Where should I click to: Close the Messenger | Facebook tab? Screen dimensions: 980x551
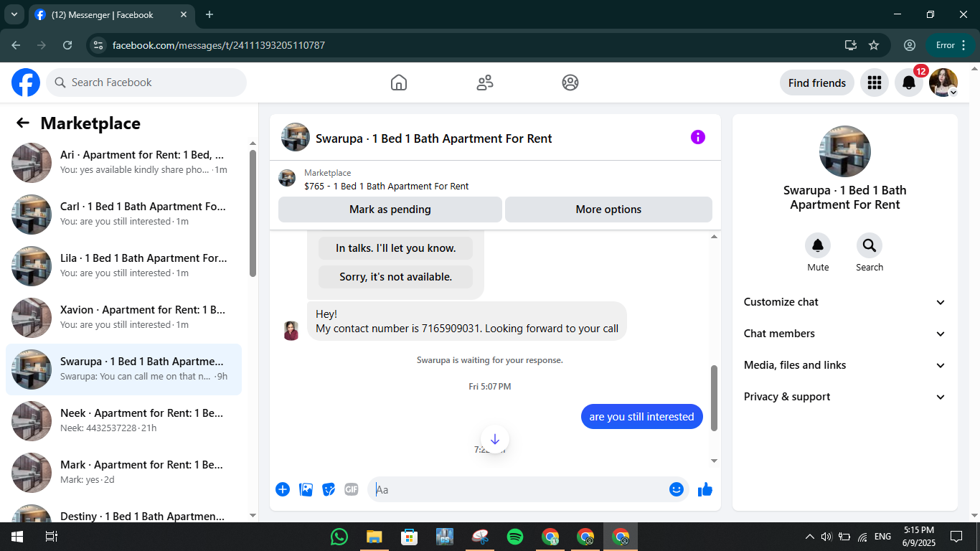pos(184,14)
